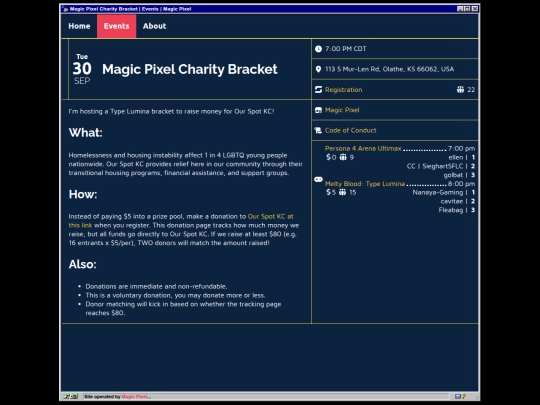
Task: Click the Donations are immediate bullet
Action: (x=156, y=287)
